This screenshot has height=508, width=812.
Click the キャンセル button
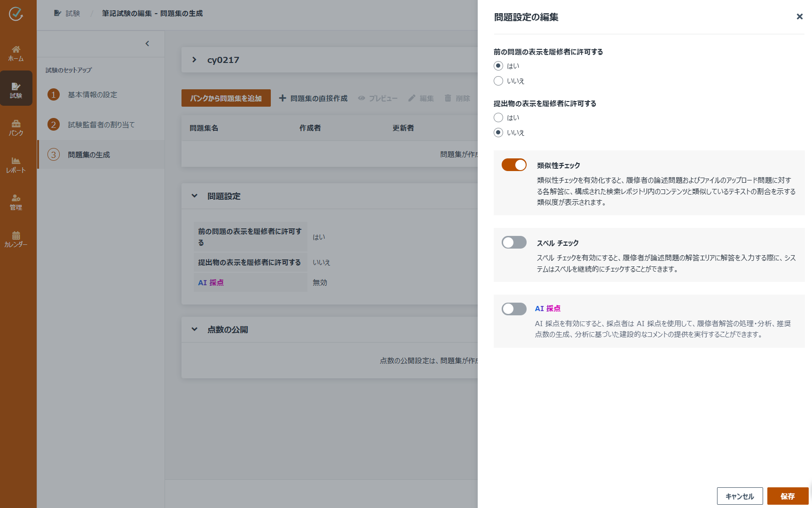(740, 496)
